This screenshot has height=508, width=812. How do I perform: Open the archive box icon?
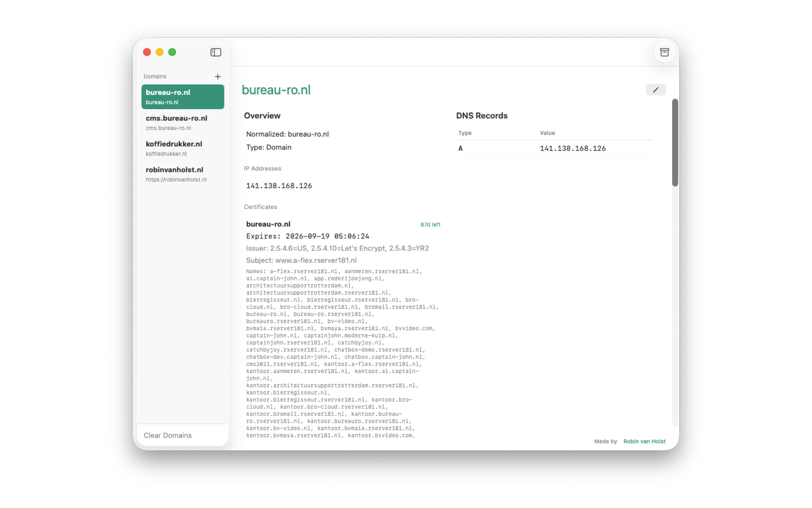coord(664,52)
